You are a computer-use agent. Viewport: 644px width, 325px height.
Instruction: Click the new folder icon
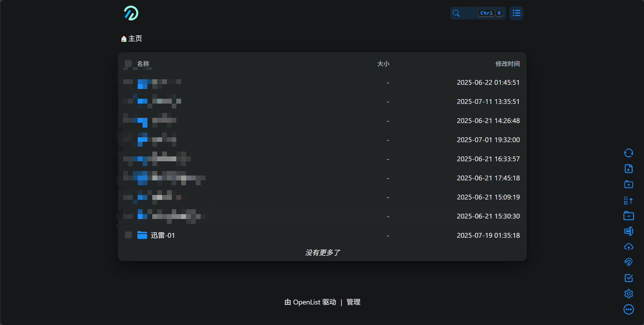pos(628,184)
